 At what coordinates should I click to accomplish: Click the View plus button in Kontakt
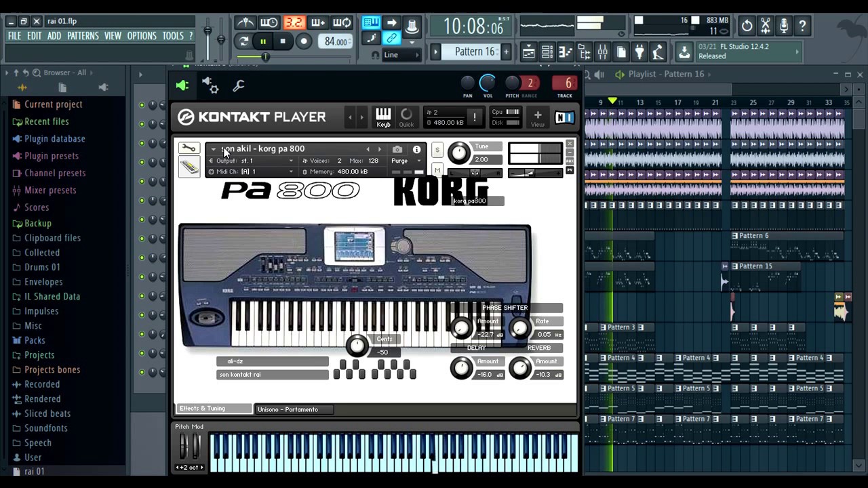coord(537,117)
